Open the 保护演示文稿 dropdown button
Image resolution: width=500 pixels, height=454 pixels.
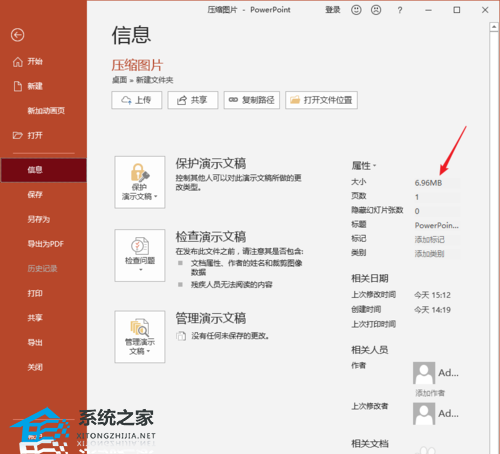[x=140, y=182]
